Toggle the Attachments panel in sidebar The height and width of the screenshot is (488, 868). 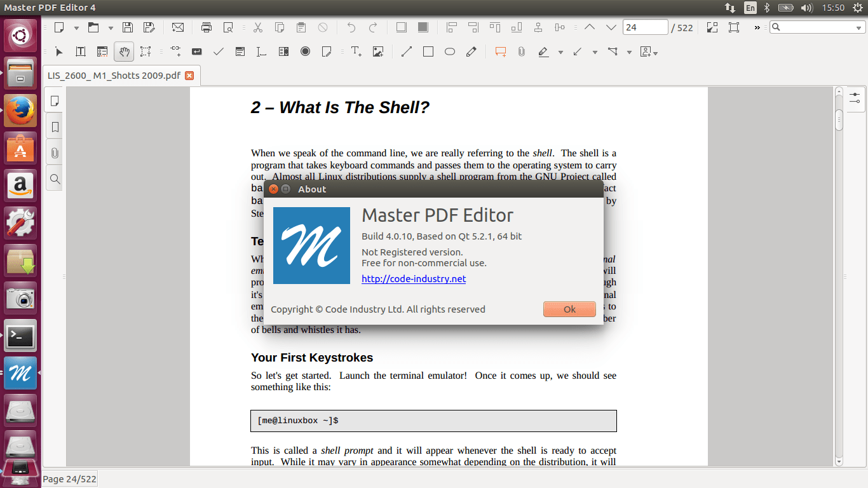55,153
